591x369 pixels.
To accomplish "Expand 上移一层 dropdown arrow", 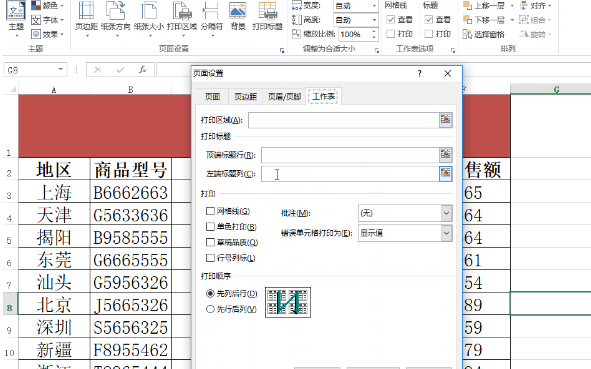I will coord(512,6).
